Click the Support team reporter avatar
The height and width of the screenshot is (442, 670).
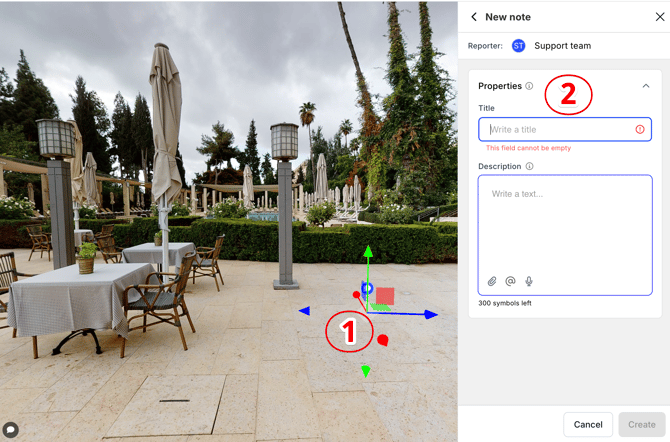[x=518, y=46]
